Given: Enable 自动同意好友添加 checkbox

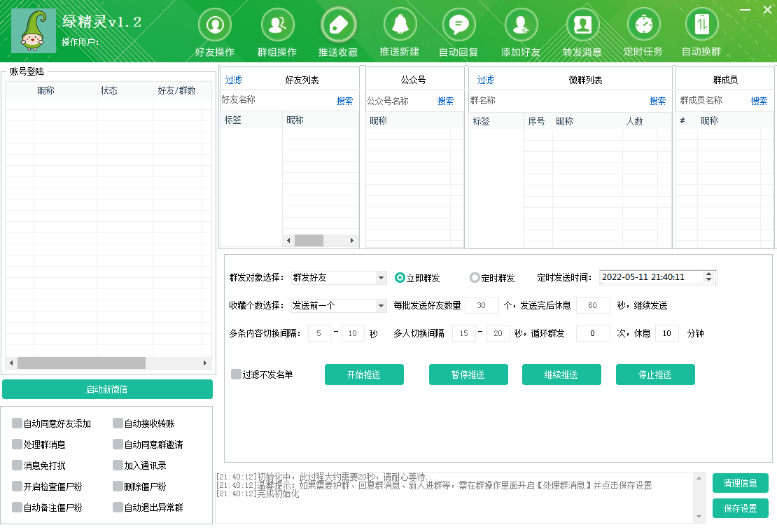Looking at the screenshot, I should tap(17, 423).
